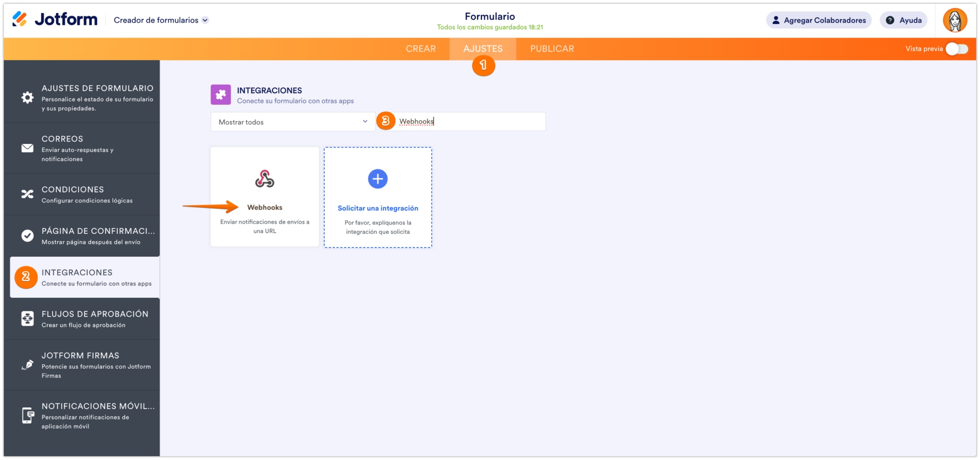Open the Ayuda help button
The height and width of the screenshot is (460, 980).
tap(903, 20)
